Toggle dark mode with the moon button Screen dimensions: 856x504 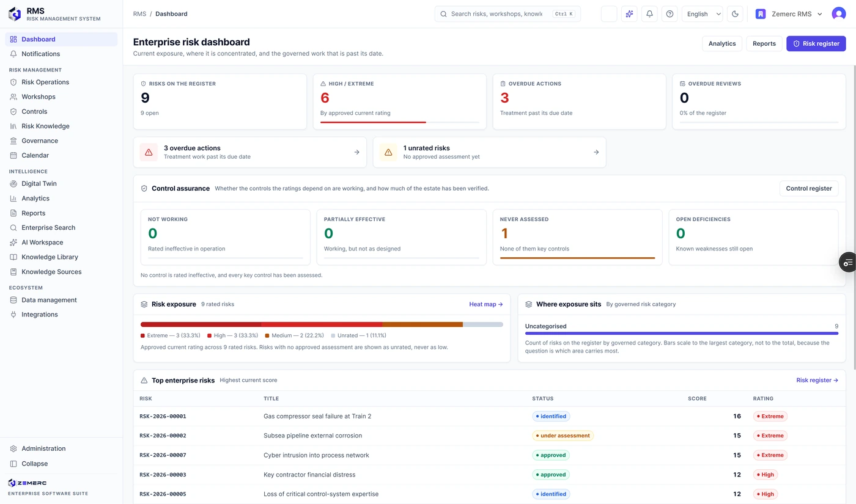click(x=735, y=14)
